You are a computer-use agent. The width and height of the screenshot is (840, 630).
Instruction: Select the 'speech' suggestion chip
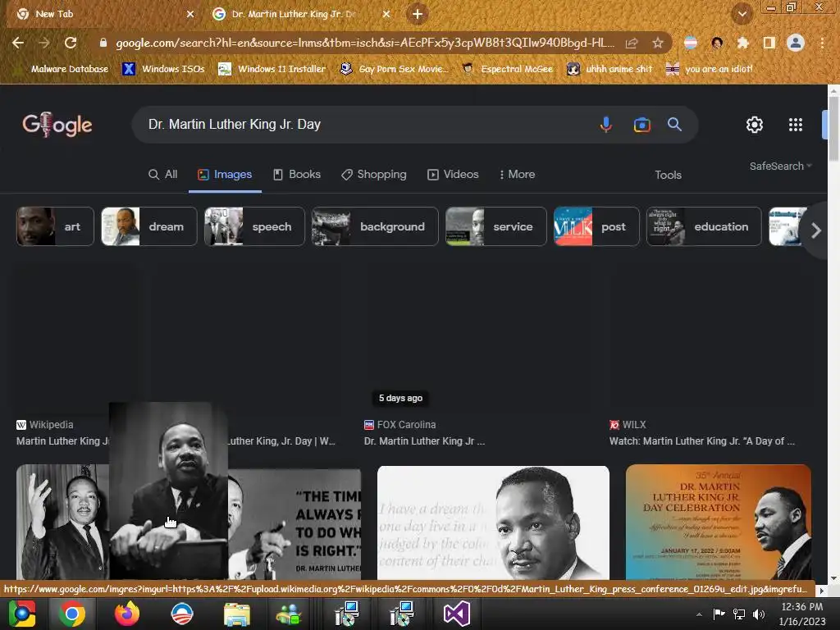(x=254, y=226)
